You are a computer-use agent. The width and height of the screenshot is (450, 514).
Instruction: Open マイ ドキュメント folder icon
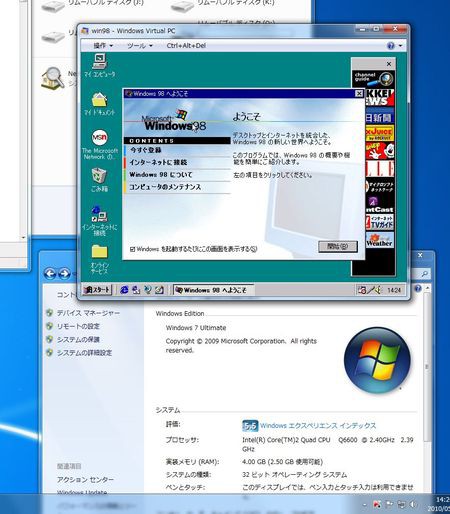tap(99, 104)
